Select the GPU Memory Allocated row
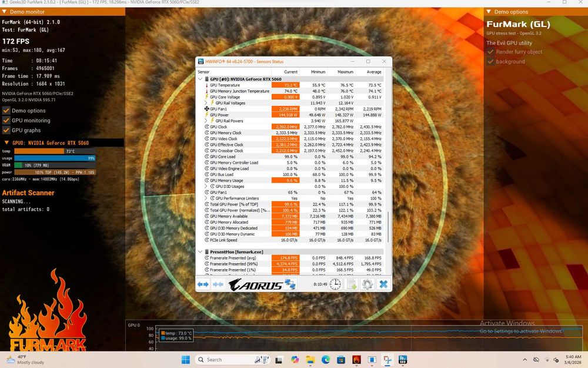Image resolution: width=588 pixels, height=368 pixels. coord(290,223)
